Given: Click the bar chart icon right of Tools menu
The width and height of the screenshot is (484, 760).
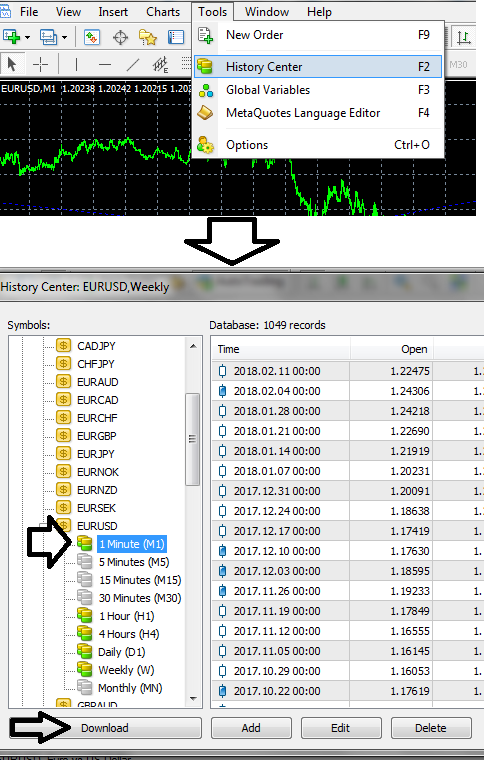Looking at the screenshot, I should 464,37.
